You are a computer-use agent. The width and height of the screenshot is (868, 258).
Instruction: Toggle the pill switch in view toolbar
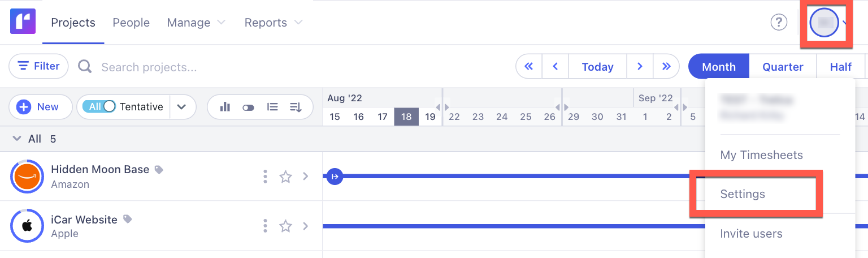click(x=248, y=107)
